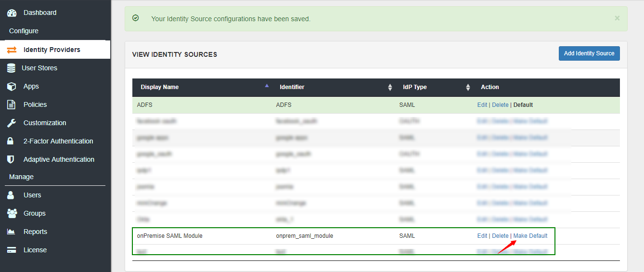This screenshot has width=644, height=272.
Task: Make onPremise SAML Module the default
Action: coord(530,236)
